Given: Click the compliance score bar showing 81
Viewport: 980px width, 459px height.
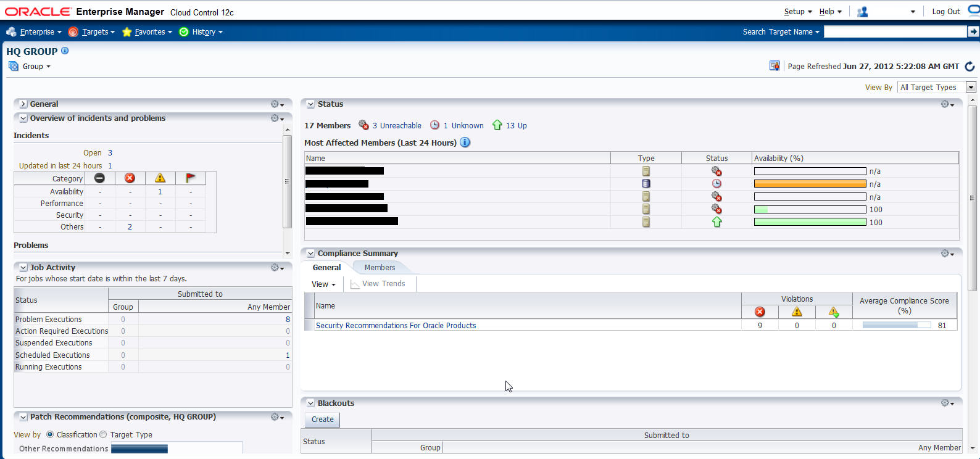Looking at the screenshot, I should tap(896, 325).
